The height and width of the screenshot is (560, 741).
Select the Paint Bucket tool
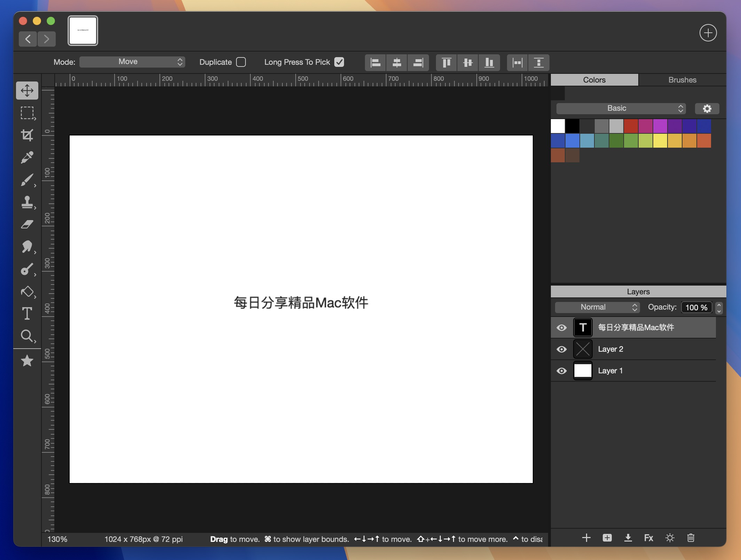click(x=26, y=291)
